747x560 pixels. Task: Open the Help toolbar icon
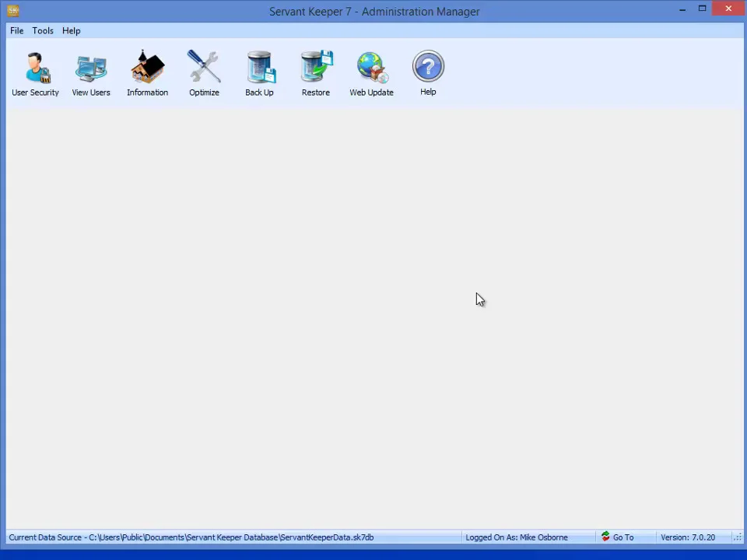tap(428, 73)
